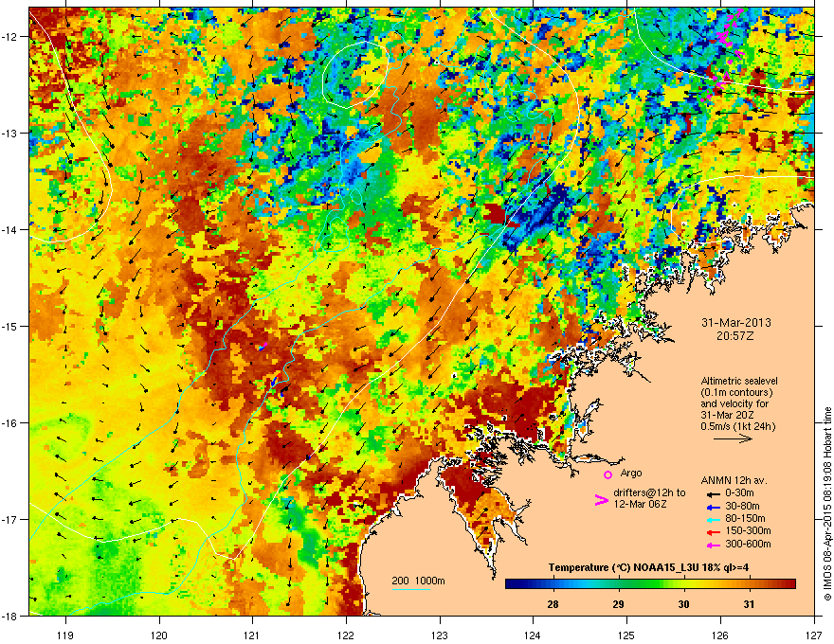Click longitude label 119 on the axis
Image resolution: width=834 pixels, height=644 pixels.
click(65, 635)
